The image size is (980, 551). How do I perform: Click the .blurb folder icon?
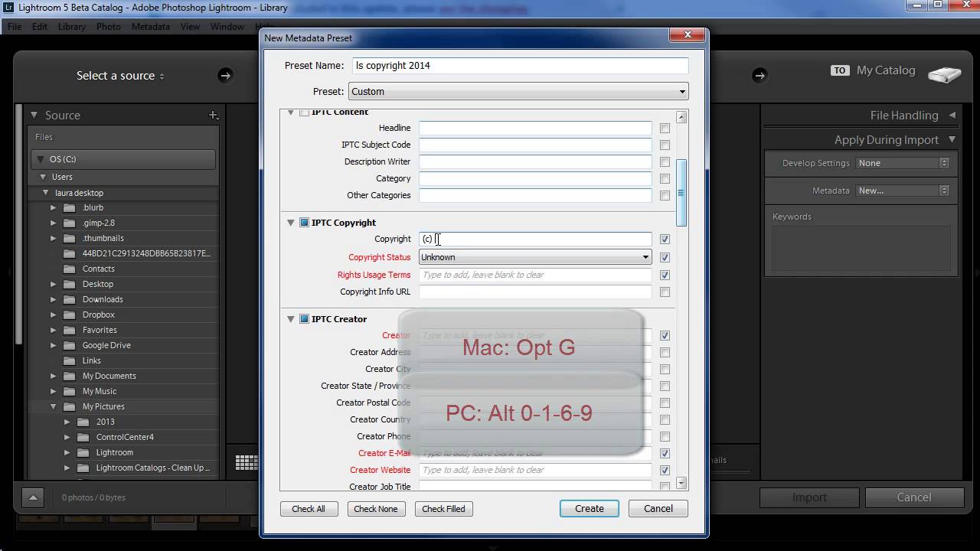[69, 207]
